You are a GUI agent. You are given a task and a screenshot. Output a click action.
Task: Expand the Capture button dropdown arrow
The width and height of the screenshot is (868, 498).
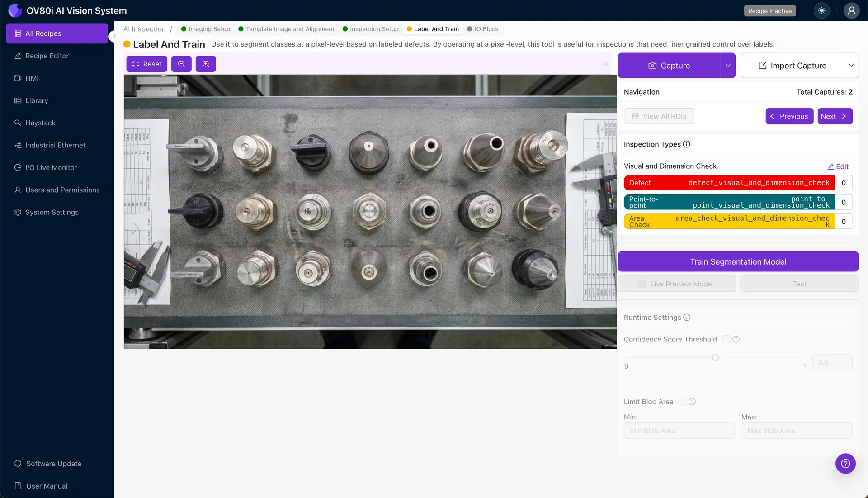[728, 65]
